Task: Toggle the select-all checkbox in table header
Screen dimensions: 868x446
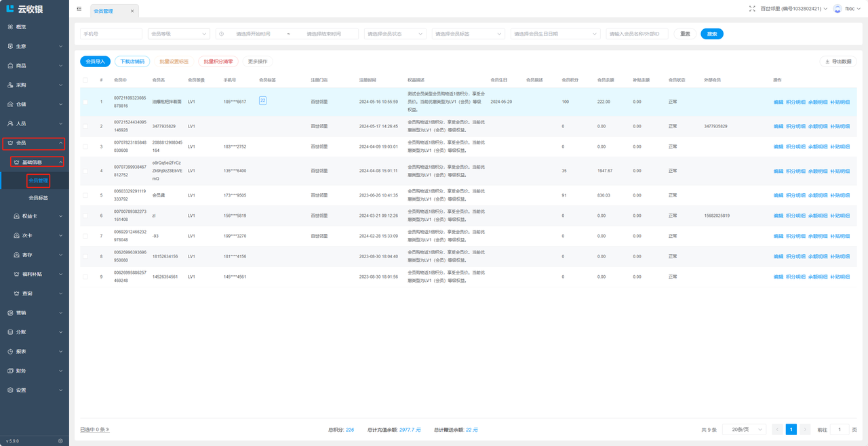Action: click(85, 80)
